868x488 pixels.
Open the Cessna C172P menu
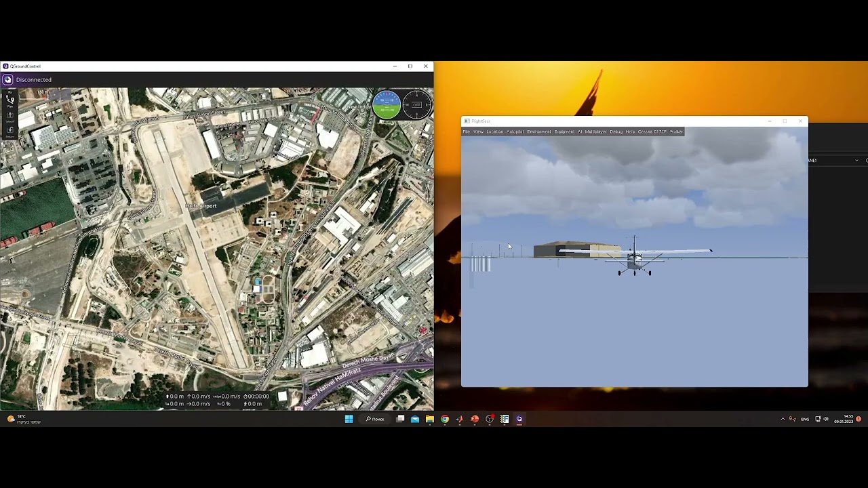point(652,131)
